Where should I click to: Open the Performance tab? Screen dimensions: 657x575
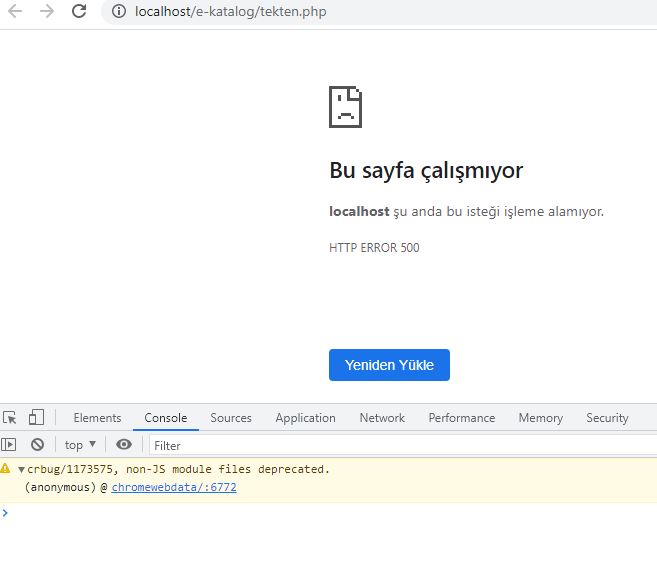tap(462, 418)
